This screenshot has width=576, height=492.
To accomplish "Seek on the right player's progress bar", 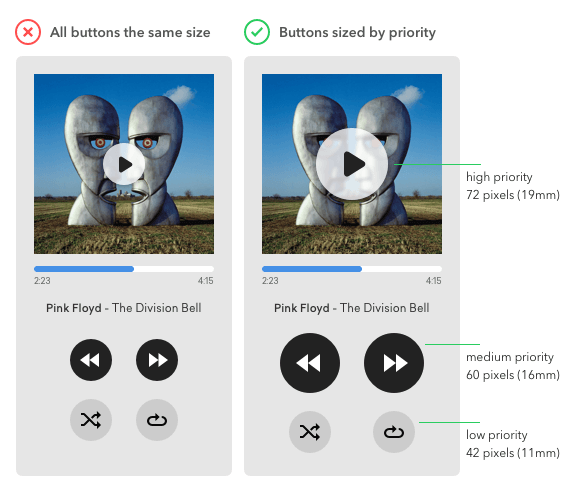I will point(352,269).
